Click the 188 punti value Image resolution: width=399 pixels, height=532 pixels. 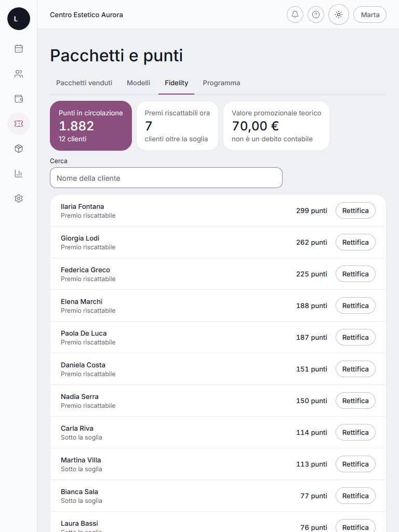pos(312,305)
